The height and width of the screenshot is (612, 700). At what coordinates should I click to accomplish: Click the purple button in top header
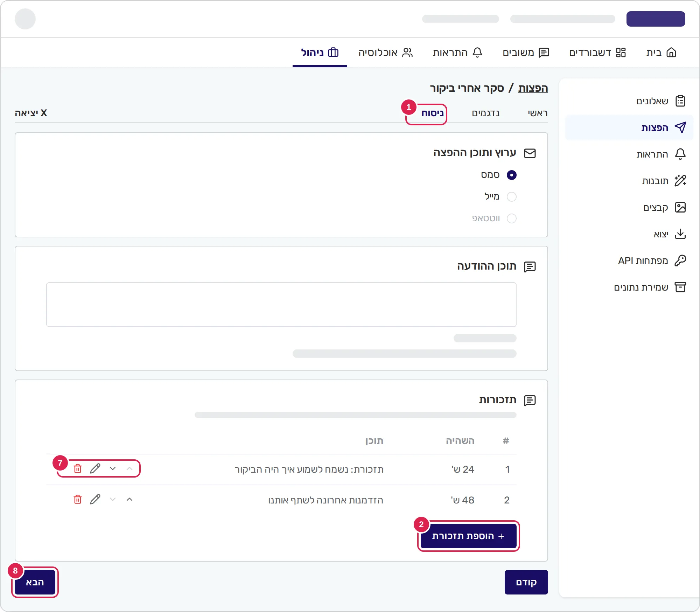click(x=656, y=19)
